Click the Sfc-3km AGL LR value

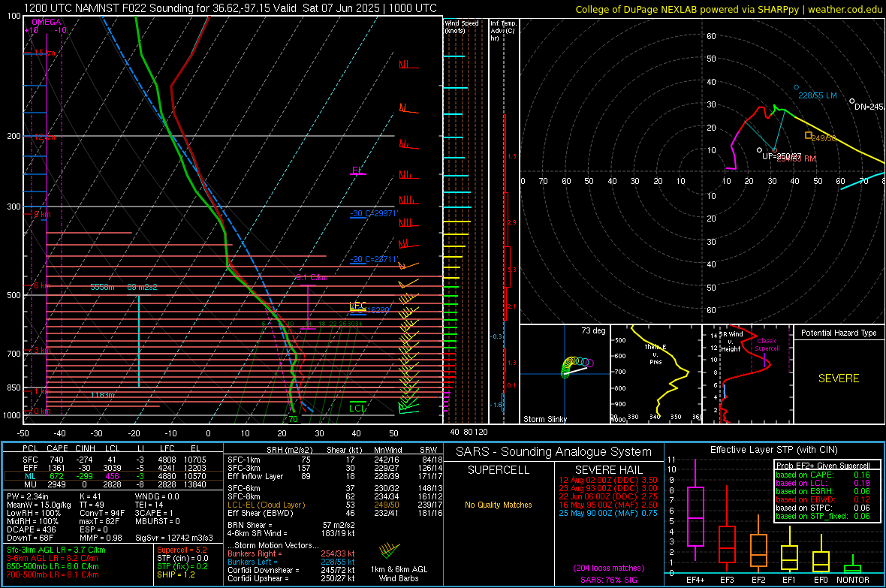coord(56,550)
